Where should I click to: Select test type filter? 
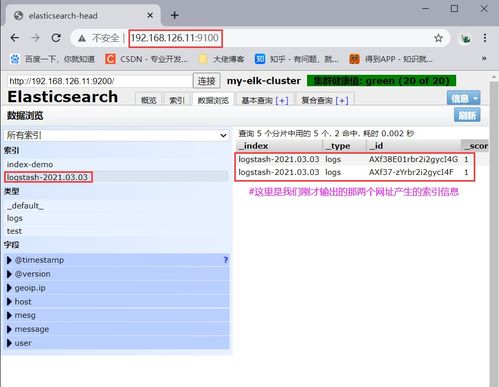tap(14, 231)
